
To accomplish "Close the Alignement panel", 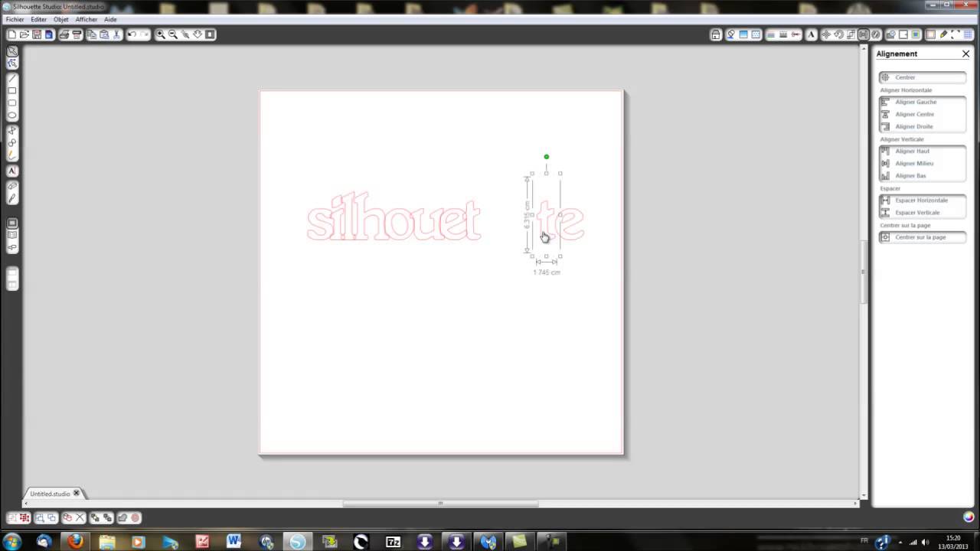I will point(965,54).
